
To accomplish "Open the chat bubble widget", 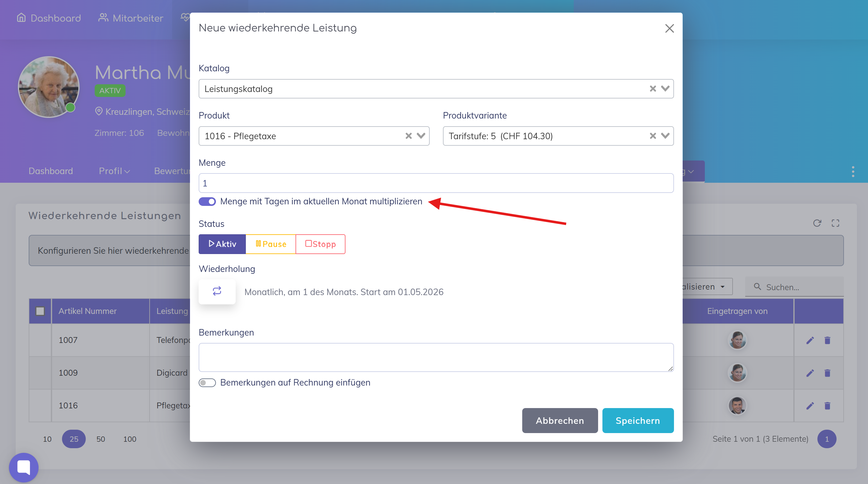I will (23, 467).
